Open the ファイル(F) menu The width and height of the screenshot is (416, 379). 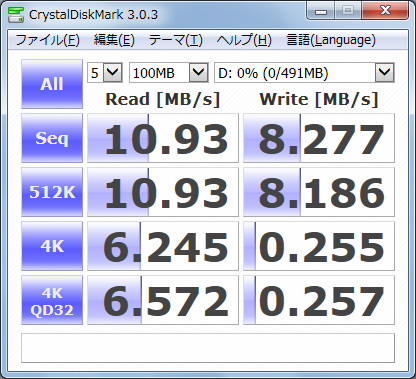[x=48, y=40]
